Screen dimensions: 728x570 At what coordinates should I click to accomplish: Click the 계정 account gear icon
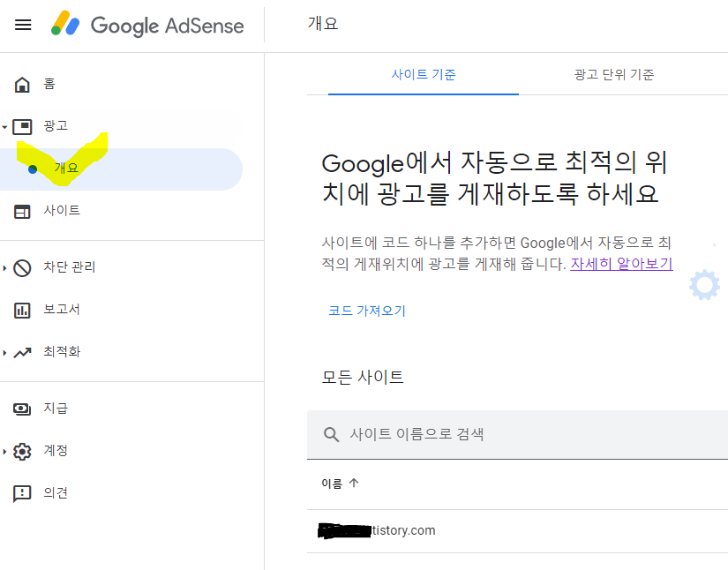click(22, 451)
